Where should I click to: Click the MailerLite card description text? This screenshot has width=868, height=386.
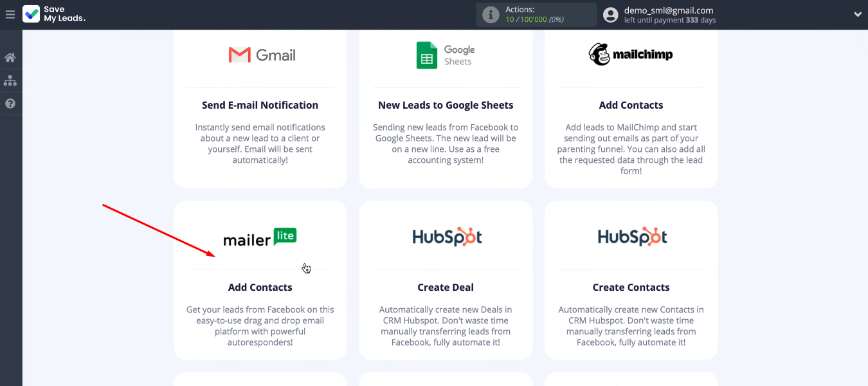point(260,326)
